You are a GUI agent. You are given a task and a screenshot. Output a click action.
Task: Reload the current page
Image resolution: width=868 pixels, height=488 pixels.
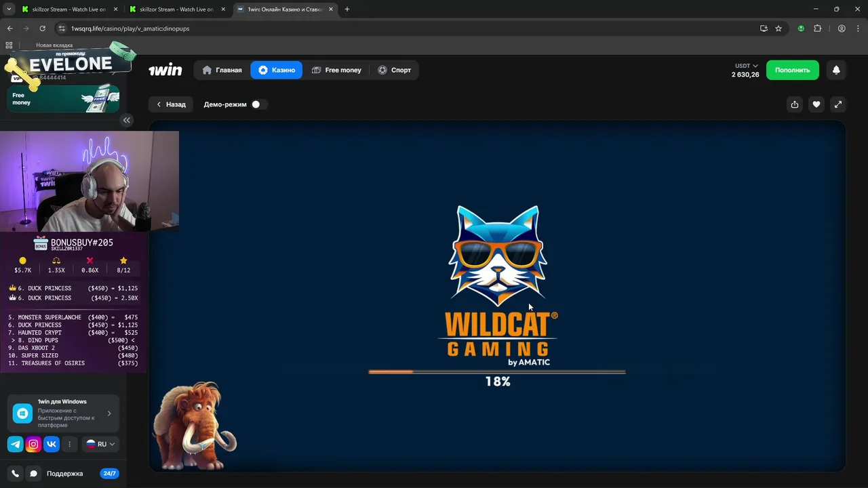point(42,28)
